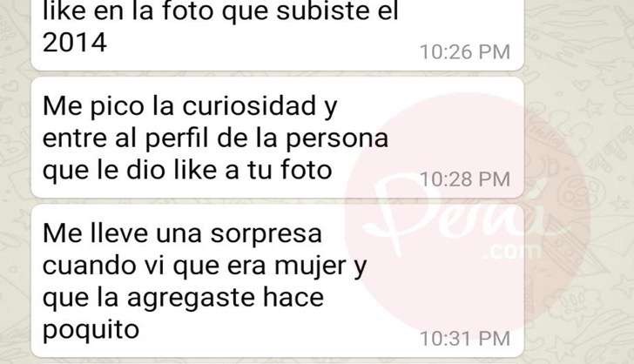Viewport: 634px width, 364px height.
Task: Click the word 'perfil' in the second message
Action: pos(177,138)
